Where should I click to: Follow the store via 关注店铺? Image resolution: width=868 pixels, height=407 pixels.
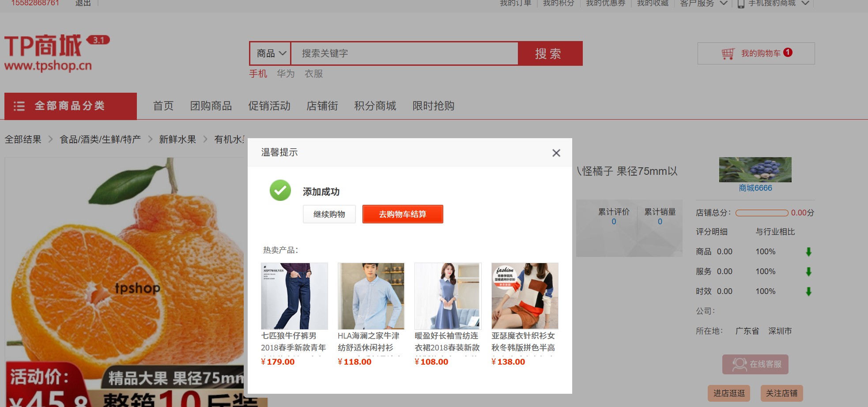tap(781, 393)
